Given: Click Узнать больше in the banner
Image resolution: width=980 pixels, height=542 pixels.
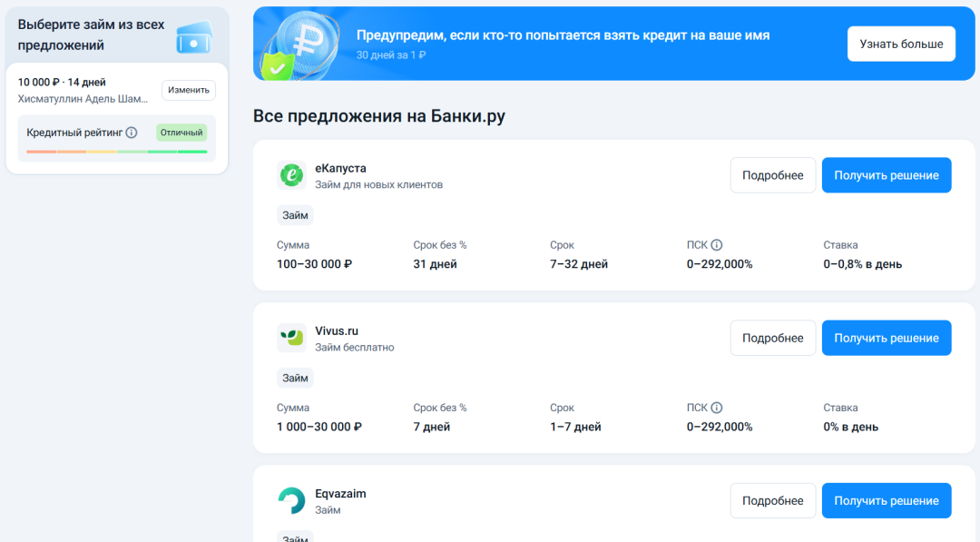Looking at the screenshot, I should point(901,44).
